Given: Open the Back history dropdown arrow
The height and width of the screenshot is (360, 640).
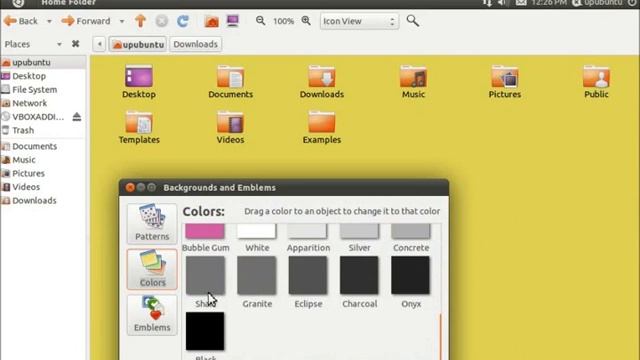Looking at the screenshot, I should 49,21.
